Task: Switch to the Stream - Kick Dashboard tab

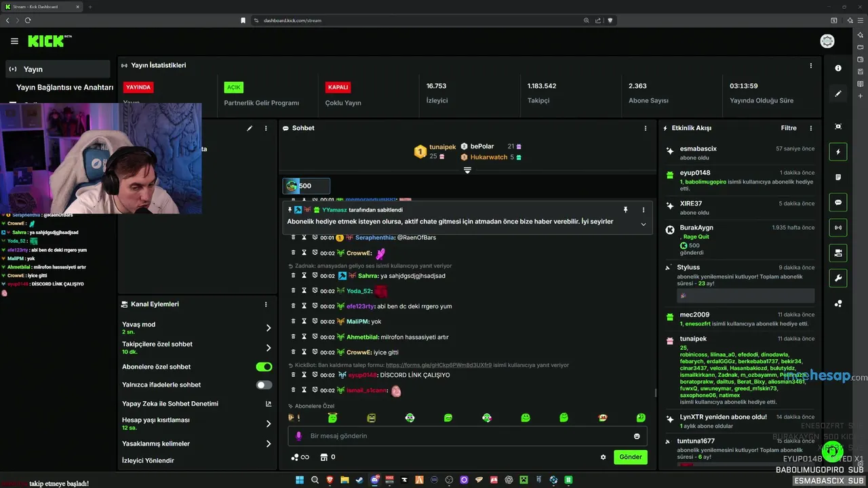Action: [42, 7]
